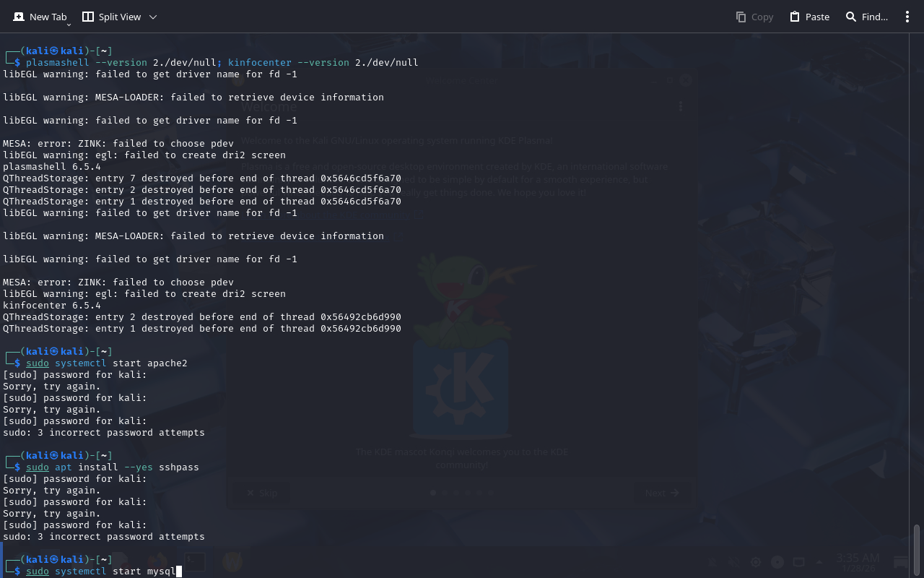Viewport: 924px width, 578px height.
Task: Click 'apache2' in the systemctl start command
Action: (x=167, y=363)
